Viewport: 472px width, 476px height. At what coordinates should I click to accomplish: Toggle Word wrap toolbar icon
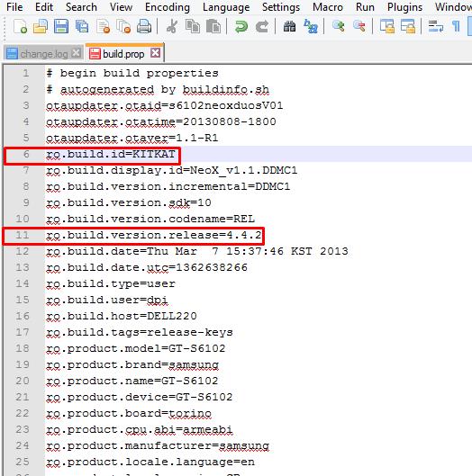coord(435,26)
